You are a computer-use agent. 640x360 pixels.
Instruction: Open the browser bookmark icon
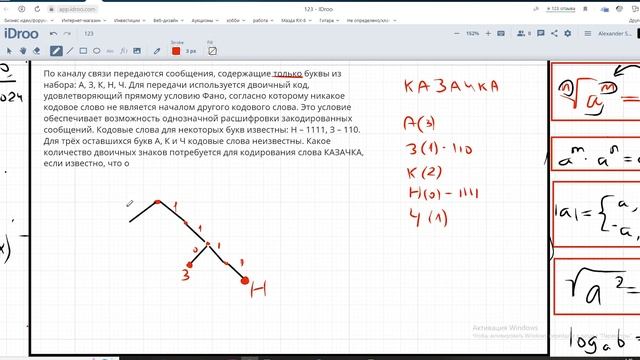pos(585,9)
